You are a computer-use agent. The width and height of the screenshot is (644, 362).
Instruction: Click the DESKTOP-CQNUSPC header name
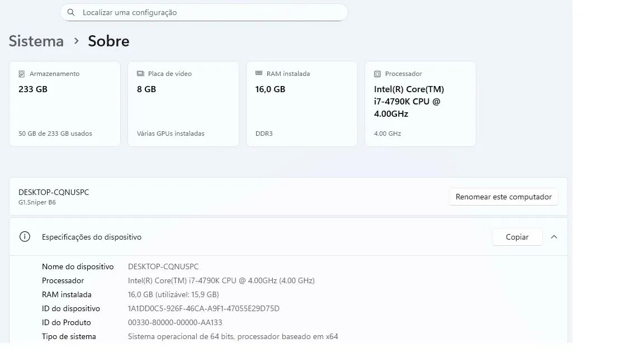coord(54,192)
